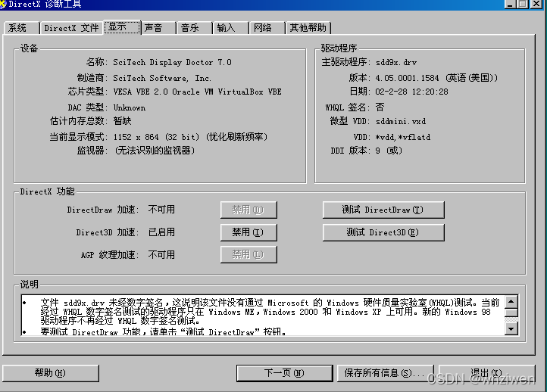The height and width of the screenshot is (392, 547).
Task: Select the 显示 tab
Action: (122, 26)
